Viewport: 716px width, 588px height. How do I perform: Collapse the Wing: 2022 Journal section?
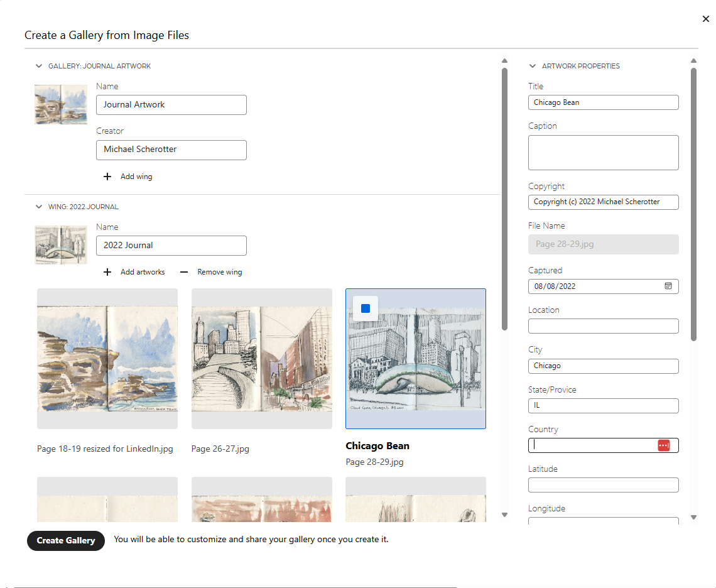[x=39, y=207]
